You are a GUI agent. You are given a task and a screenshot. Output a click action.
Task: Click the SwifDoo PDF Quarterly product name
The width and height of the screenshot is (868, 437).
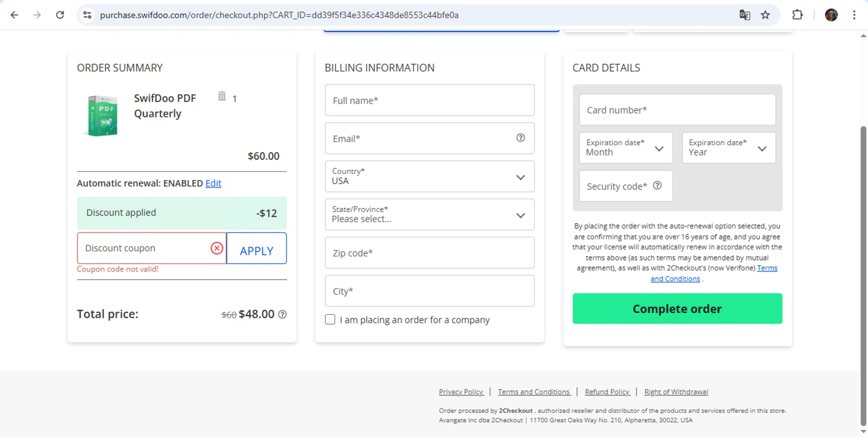pos(165,106)
